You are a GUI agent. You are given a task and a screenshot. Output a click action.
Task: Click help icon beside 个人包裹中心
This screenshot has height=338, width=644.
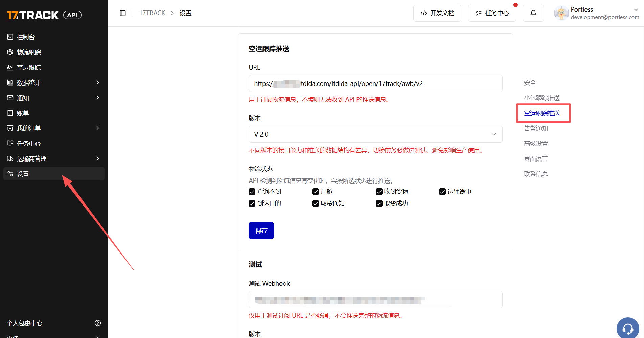[x=98, y=323]
